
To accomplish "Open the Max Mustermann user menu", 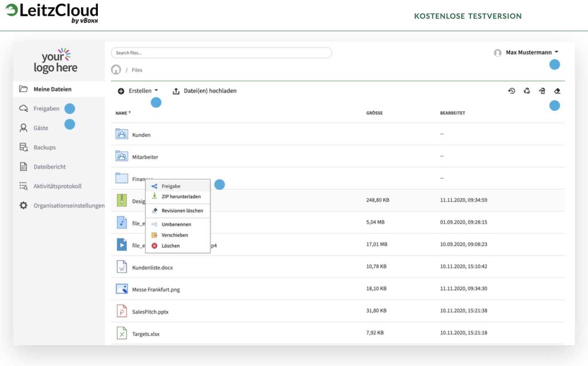I will coord(527,52).
